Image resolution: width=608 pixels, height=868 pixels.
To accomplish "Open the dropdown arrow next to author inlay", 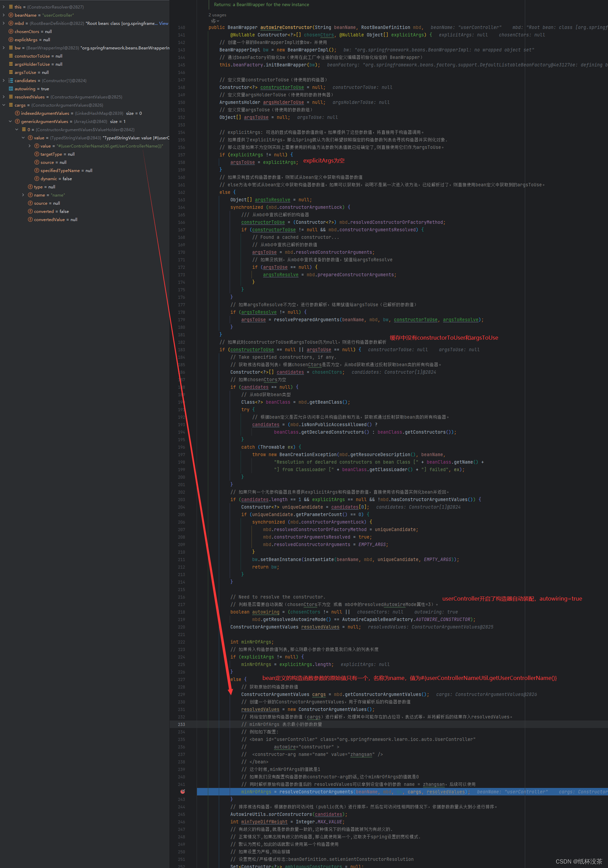I will coord(218,21).
